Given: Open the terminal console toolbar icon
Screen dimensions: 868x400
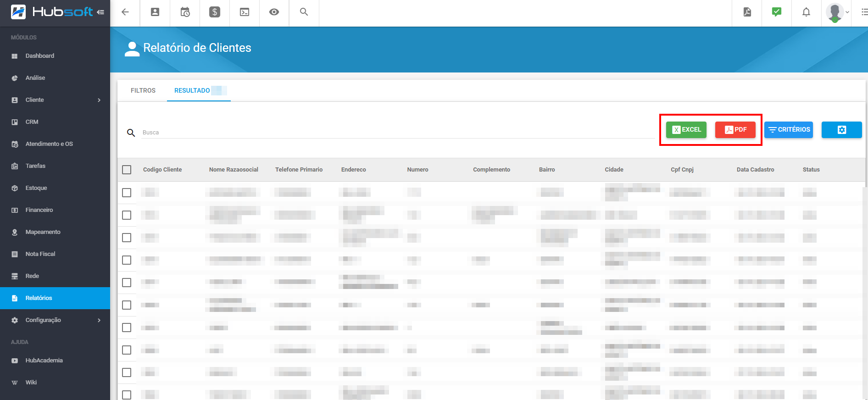Looking at the screenshot, I should point(245,12).
